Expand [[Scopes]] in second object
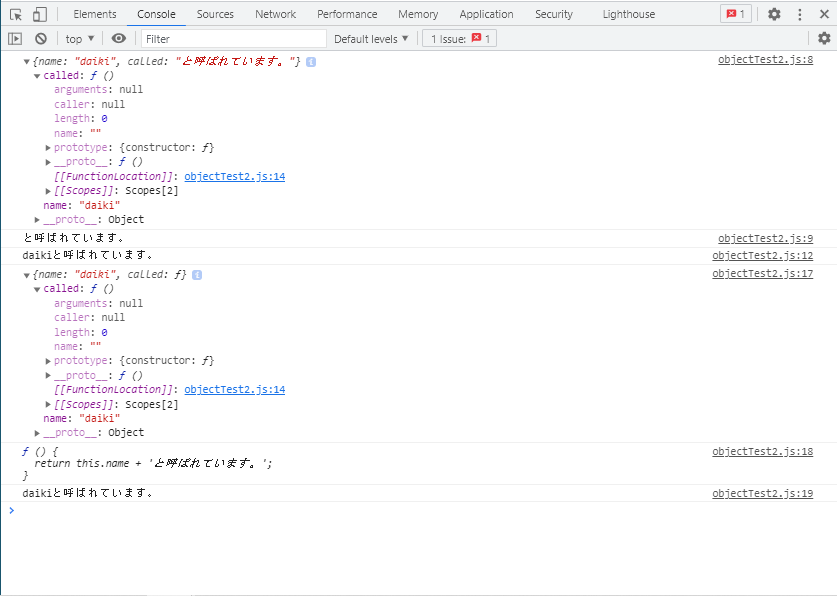Viewport: 837px width, 596px height. point(48,404)
